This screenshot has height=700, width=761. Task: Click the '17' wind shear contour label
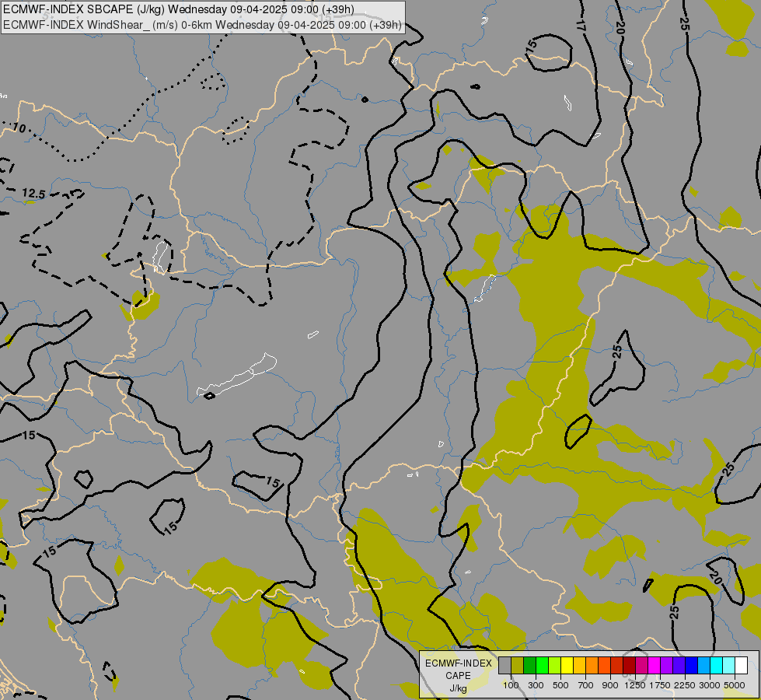(581, 26)
